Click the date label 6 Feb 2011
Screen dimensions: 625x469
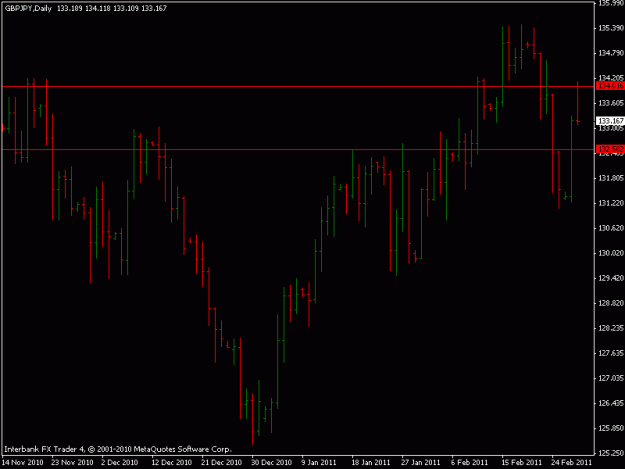[x=470, y=462]
